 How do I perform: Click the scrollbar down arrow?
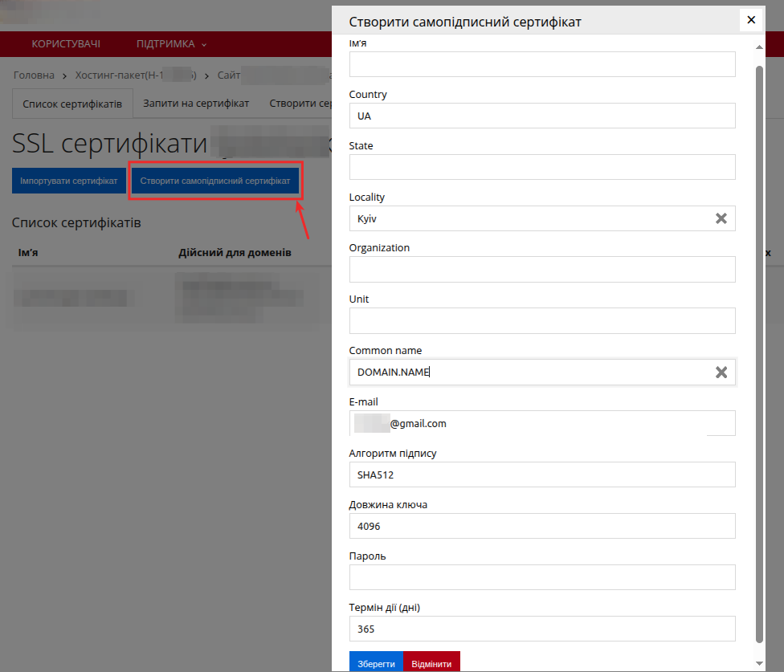[x=758, y=666]
